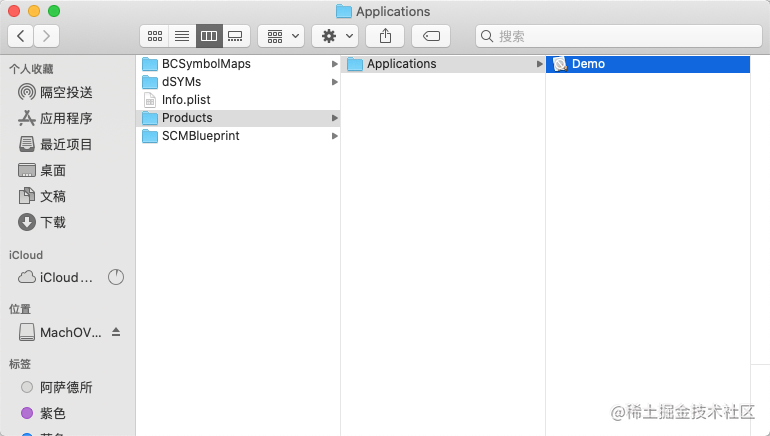The height and width of the screenshot is (436, 770).
Task: Click the Applications title bar folder icon
Action: [x=343, y=11]
